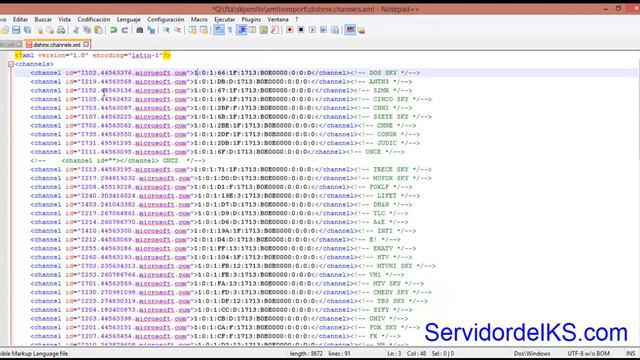The height and width of the screenshot is (360, 640).
Task: Click the Cut scissors toolbar icon
Action: [76, 30]
